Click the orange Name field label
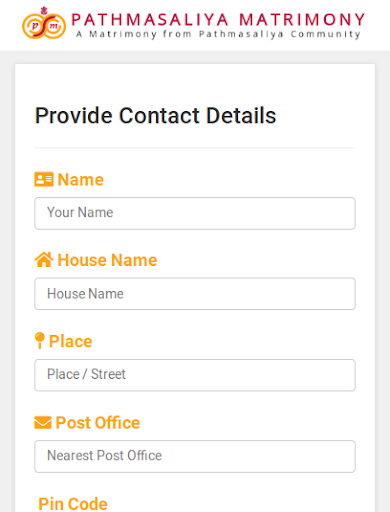390x512 pixels. (x=80, y=180)
